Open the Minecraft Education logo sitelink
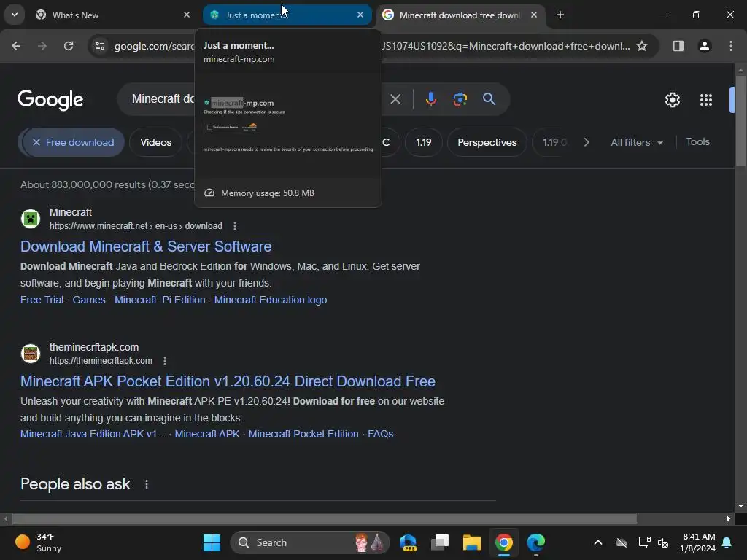Viewport: 747px width, 560px height. (271, 300)
